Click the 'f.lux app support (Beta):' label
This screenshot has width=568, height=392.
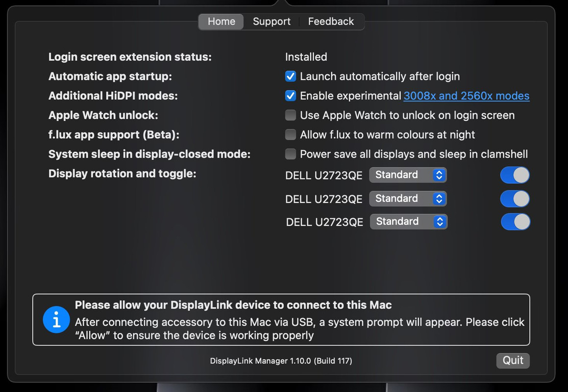(x=114, y=135)
